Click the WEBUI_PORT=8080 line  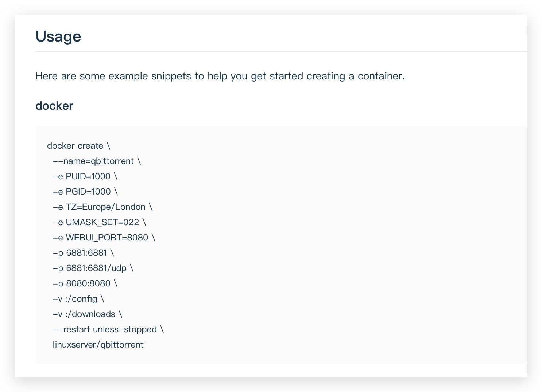click(x=104, y=238)
